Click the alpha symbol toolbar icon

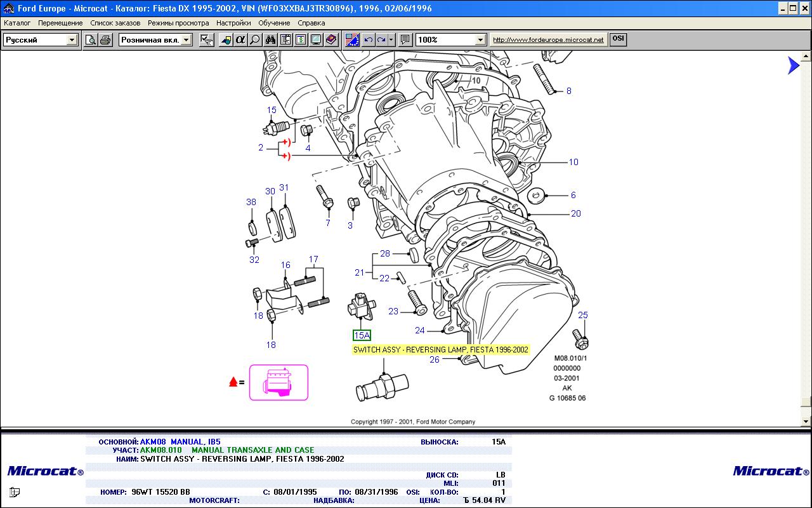click(x=240, y=40)
